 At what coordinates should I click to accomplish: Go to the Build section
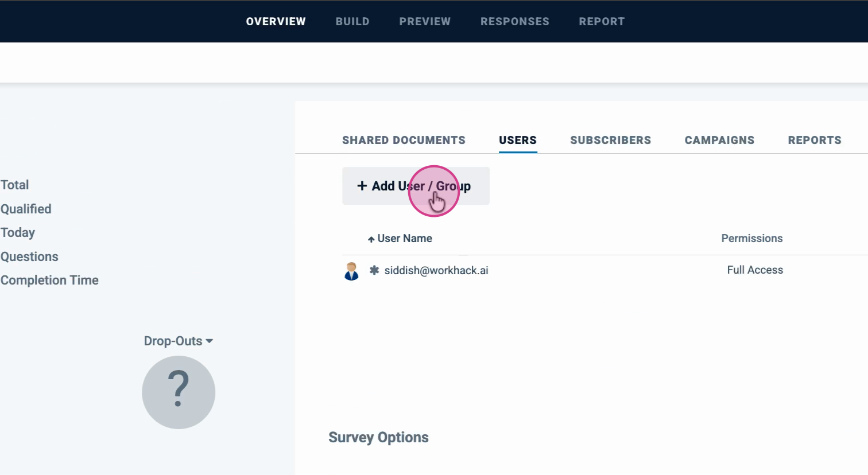[x=352, y=22]
